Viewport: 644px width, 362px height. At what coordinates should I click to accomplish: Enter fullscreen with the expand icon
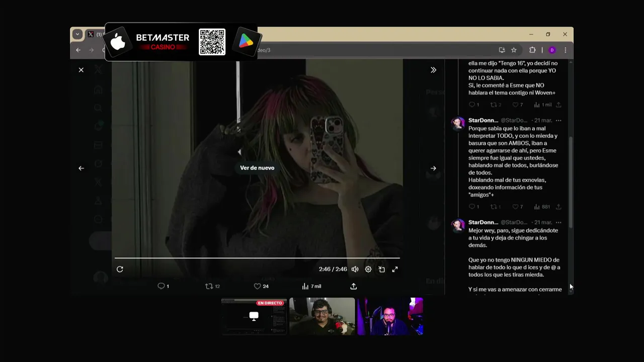[395, 269]
